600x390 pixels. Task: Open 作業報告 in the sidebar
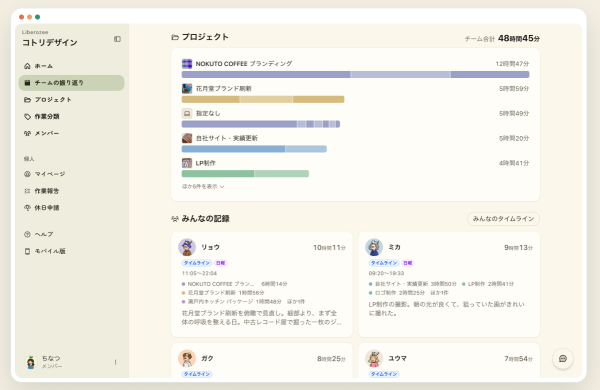click(72, 191)
